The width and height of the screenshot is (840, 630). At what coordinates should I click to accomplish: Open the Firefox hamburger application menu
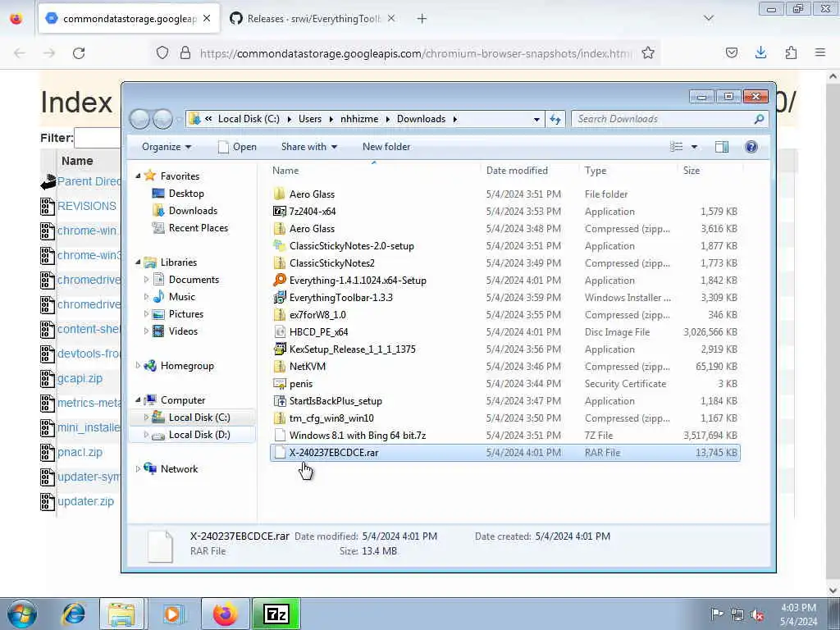[x=820, y=52]
